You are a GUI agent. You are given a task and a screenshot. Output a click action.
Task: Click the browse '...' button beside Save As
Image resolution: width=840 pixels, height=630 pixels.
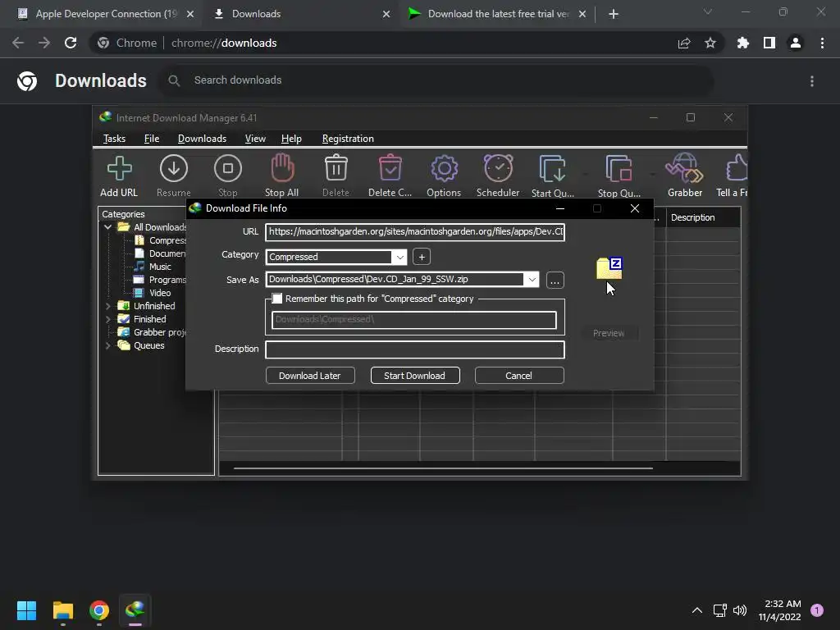pos(555,281)
